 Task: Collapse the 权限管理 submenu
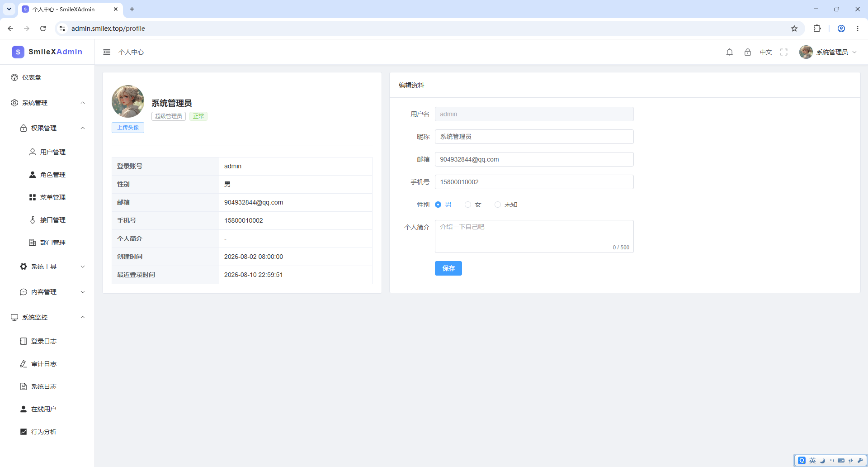[47, 128]
